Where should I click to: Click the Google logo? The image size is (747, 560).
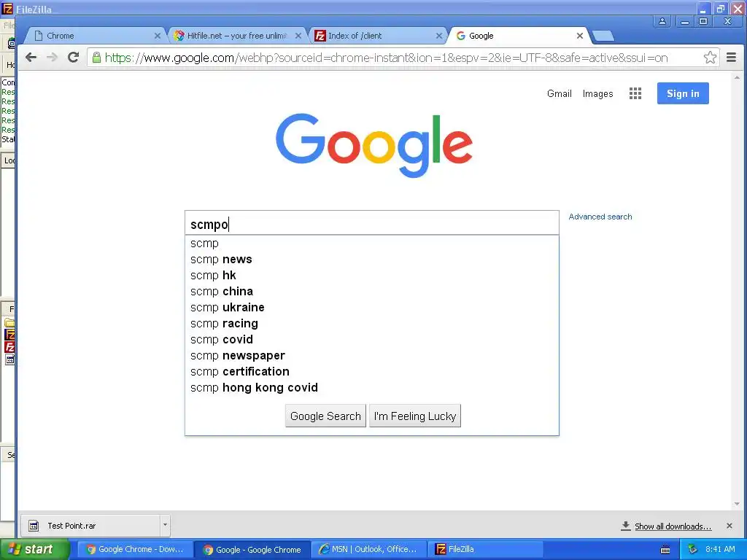click(x=374, y=145)
